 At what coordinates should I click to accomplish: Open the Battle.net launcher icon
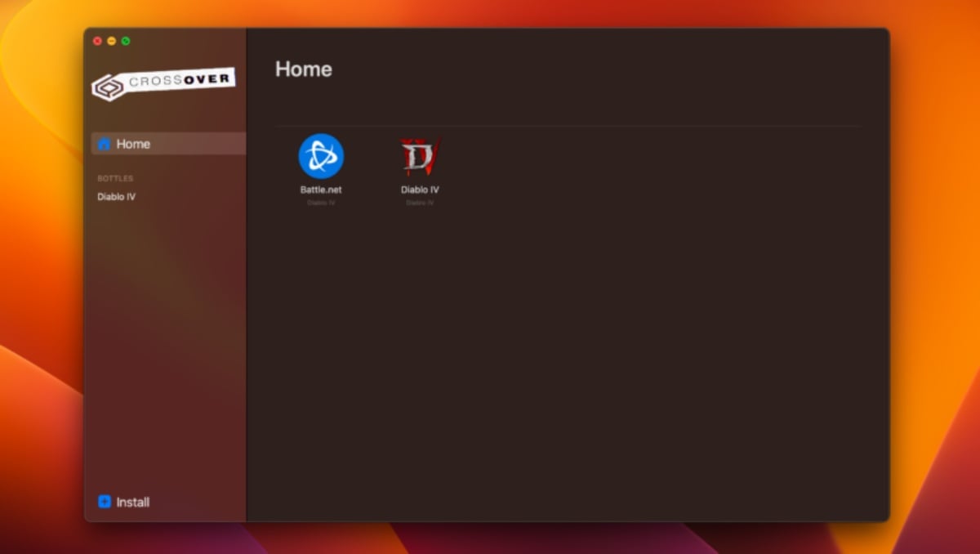321,156
